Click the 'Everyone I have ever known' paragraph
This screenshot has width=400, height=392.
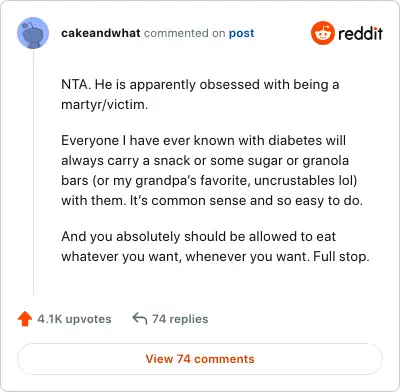tap(212, 170)
